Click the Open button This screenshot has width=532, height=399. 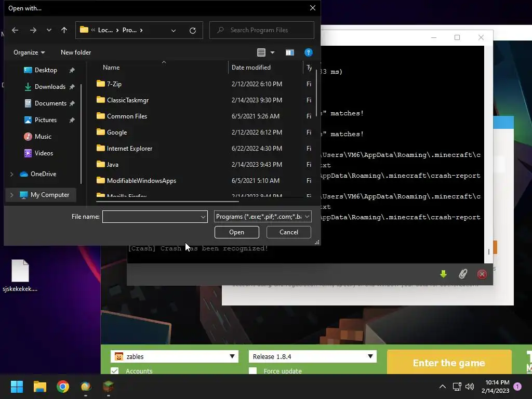[237, 232]
